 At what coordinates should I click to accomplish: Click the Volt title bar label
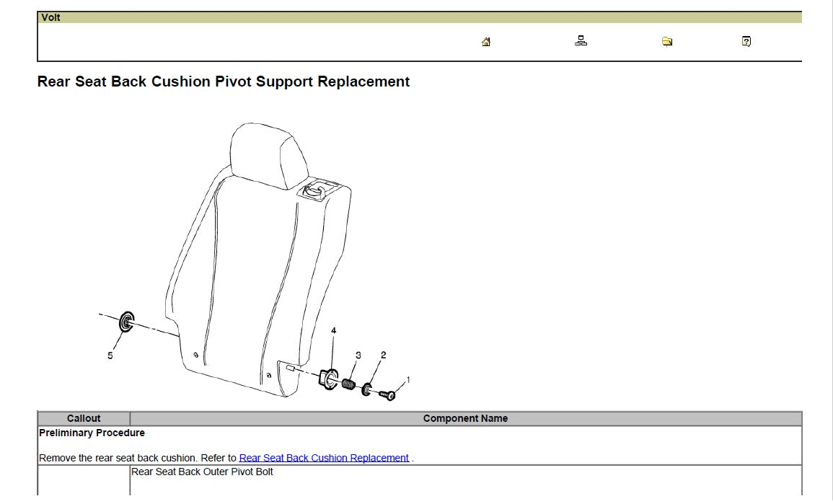pyautogui.click(x=50, y=17)
